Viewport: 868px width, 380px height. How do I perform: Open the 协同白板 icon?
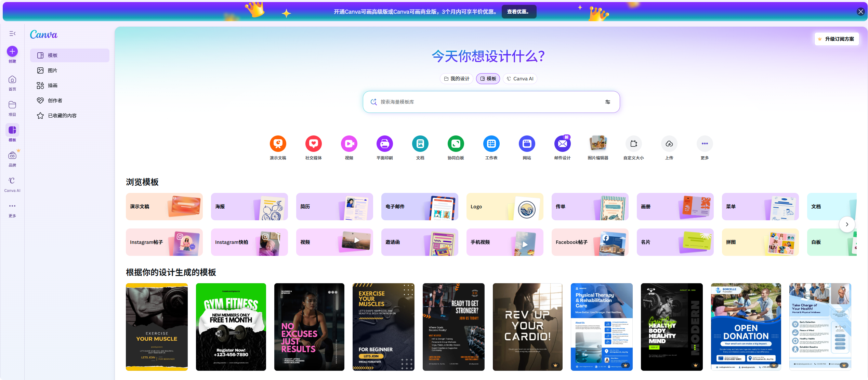coord(456,144)
